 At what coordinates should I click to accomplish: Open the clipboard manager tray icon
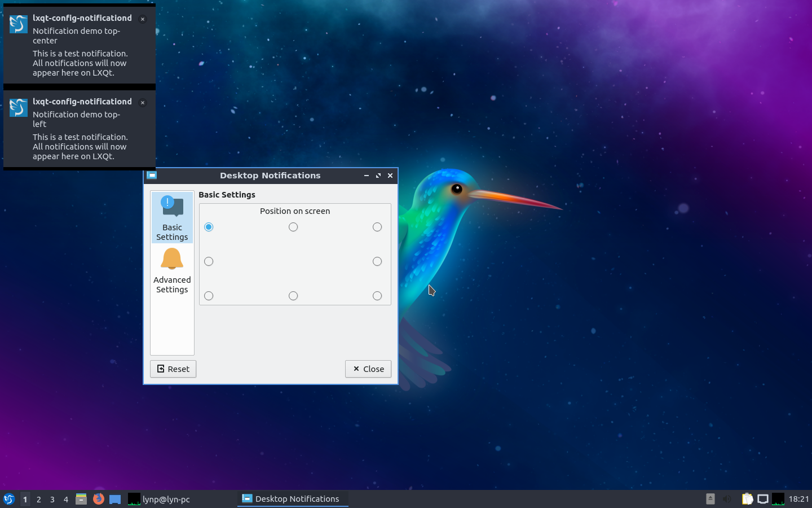tap(747, 499)
